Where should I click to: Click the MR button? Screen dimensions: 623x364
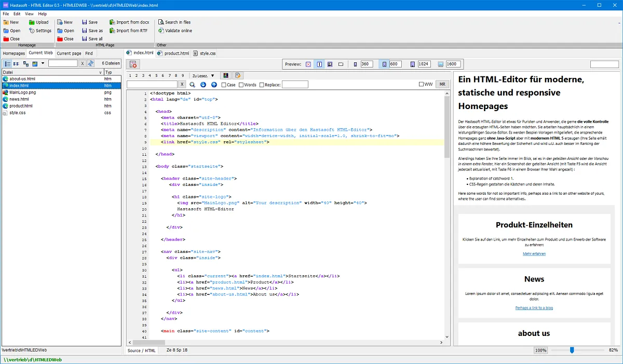pos(442,85)
